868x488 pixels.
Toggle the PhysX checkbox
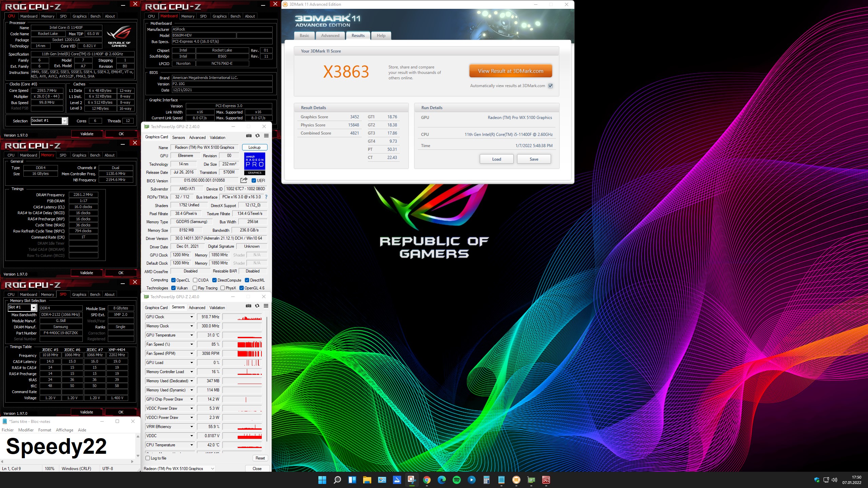(223, 288)
